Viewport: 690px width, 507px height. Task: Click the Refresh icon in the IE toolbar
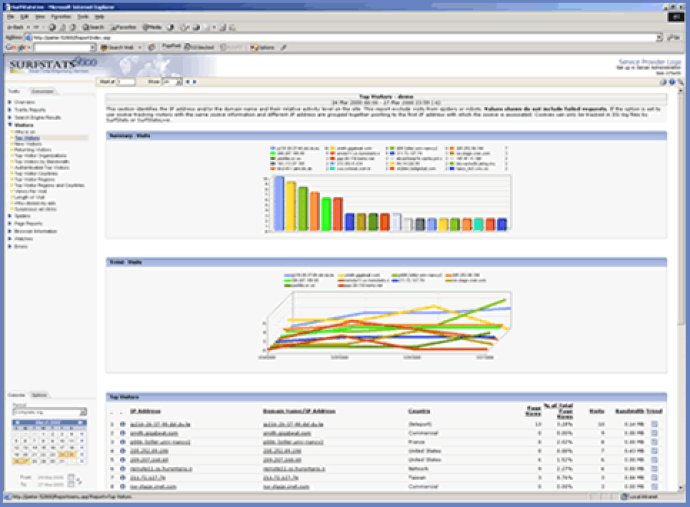tap(63, 27)
